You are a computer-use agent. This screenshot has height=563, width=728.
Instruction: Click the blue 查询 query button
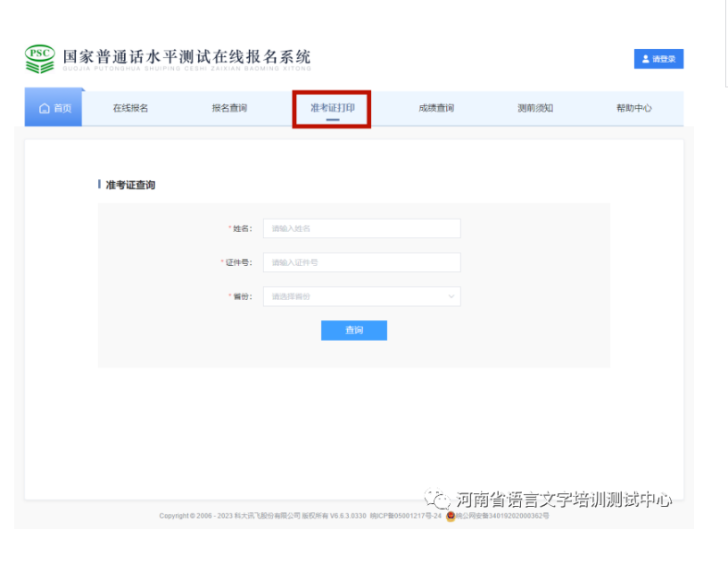(354, 330)
